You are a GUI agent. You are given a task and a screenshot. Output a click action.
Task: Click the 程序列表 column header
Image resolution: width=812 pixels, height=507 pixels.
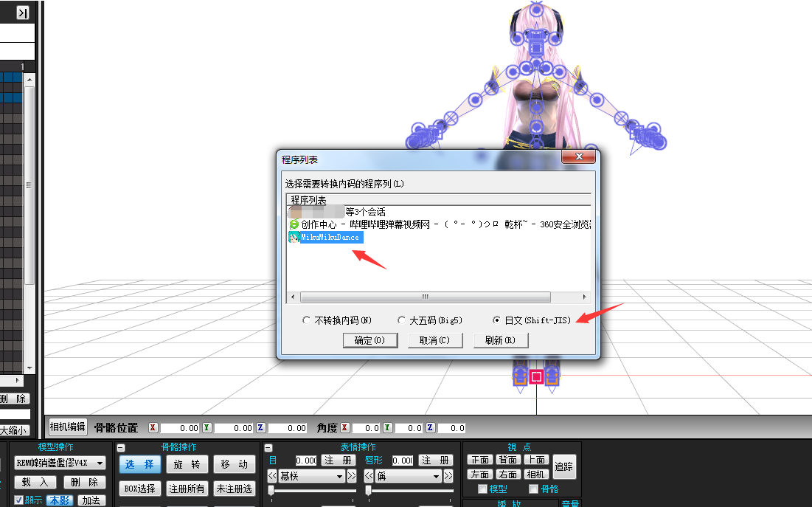(439, 199)
